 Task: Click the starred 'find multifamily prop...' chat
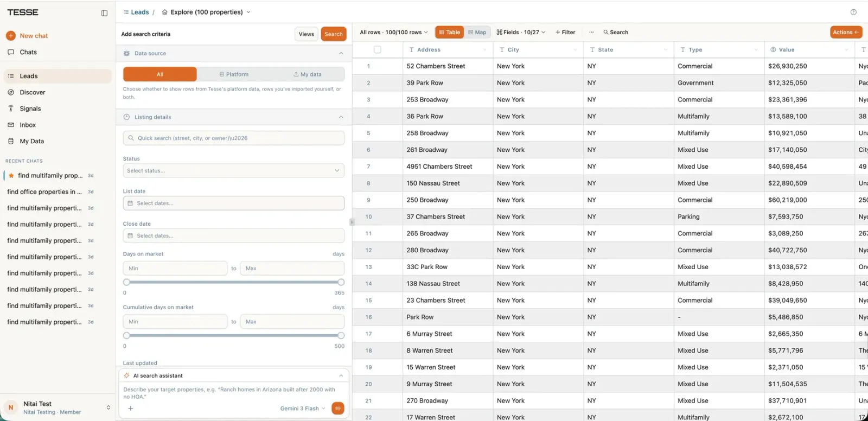(x=50, y=175)
